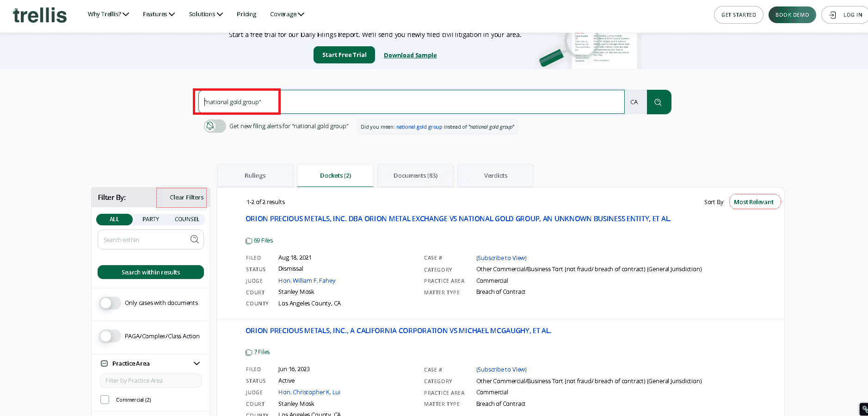This screenshot has width=868, height=416.
Task: Click the "Dismissal" status value
Action: click(291, 269)
